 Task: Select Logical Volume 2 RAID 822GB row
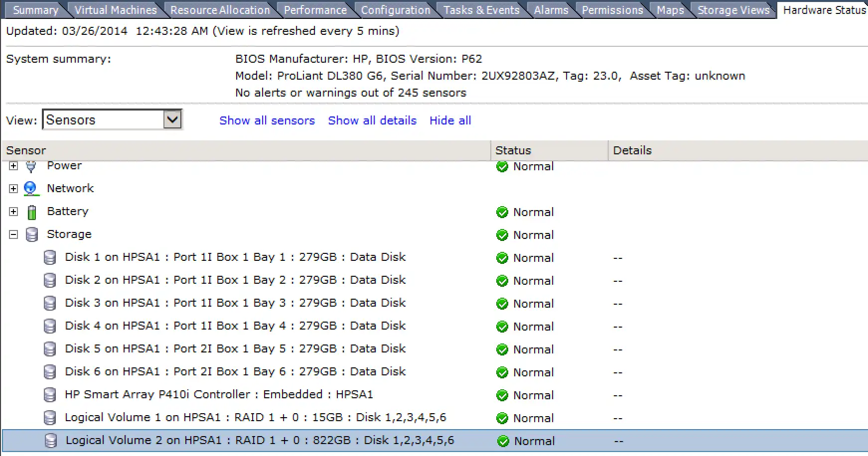click(434, 441)
